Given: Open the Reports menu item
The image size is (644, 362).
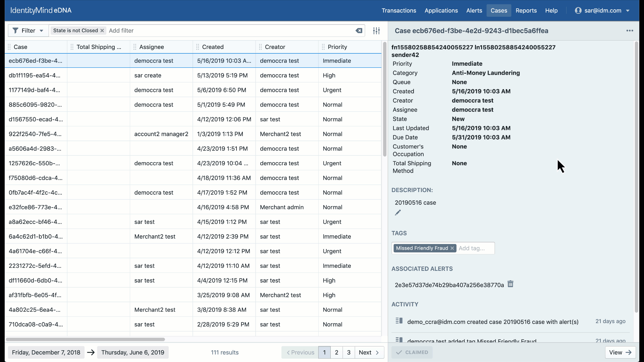Looking at the screenshot, I should click(x=526, y=10).
